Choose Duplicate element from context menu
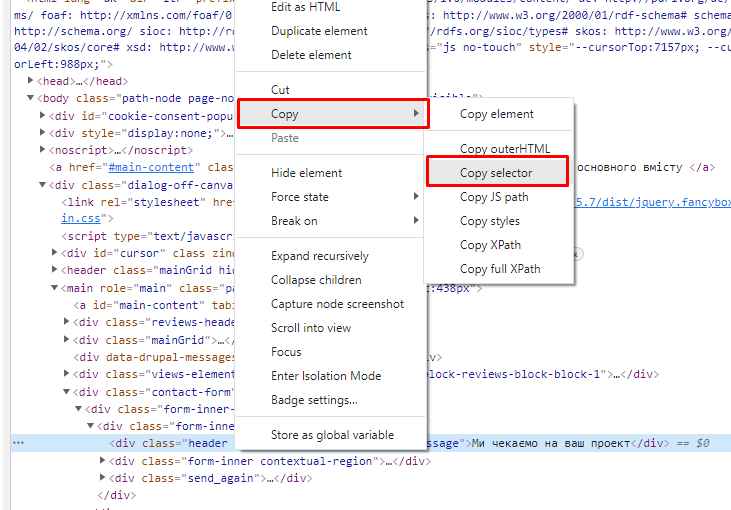731x510 pixels. [317, 31]
